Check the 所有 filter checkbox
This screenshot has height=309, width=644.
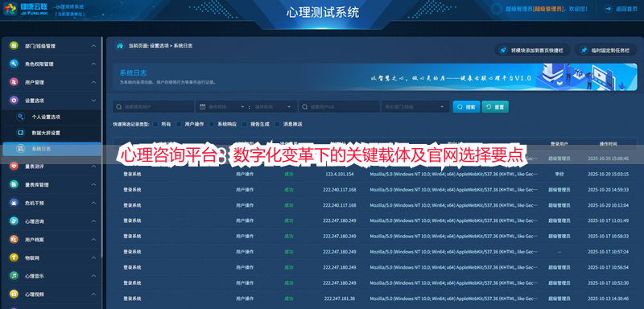click(155, 124)
